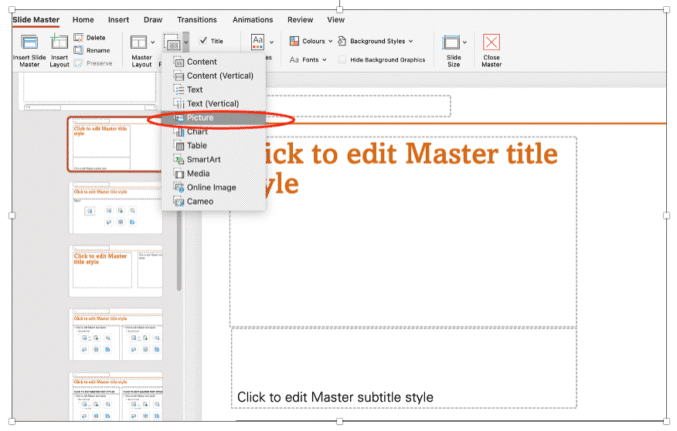Viewport: 677px width, 431px height.
Task: Click the Close Master icon
Action: (x=491, y=43)
